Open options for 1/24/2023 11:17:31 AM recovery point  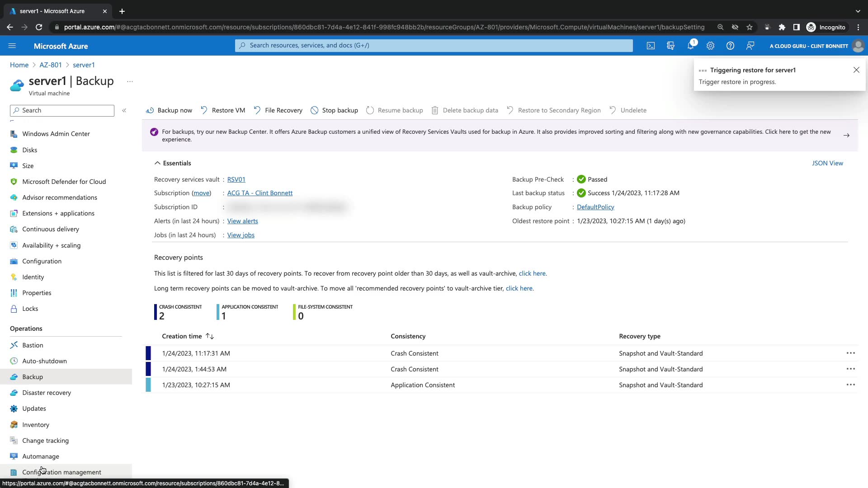click(x=850, y=353)
